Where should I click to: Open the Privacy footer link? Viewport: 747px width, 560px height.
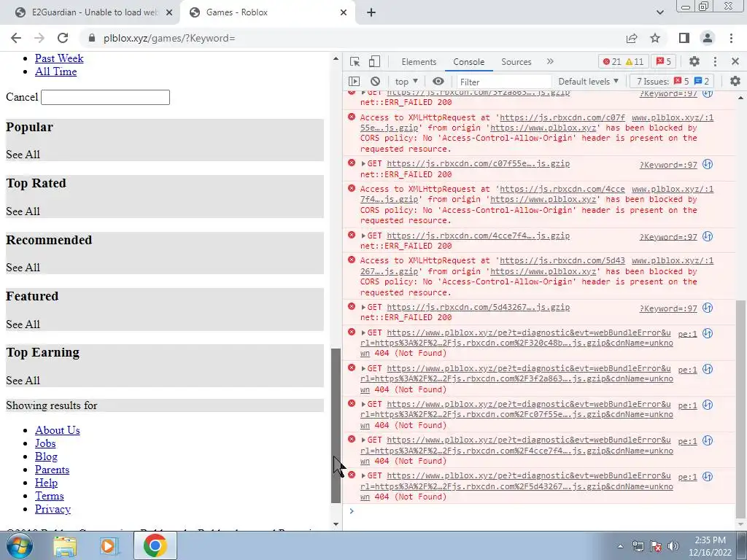53,509
